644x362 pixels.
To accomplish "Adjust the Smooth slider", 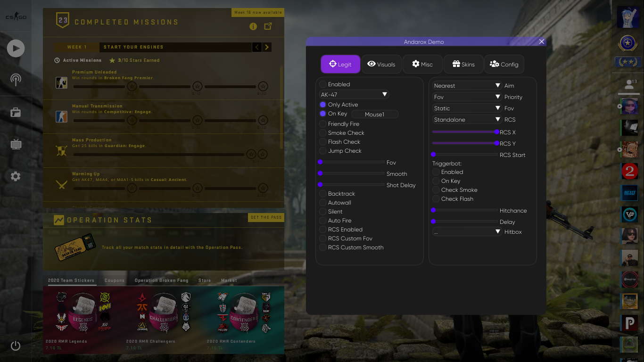I will tap(352, 173).
